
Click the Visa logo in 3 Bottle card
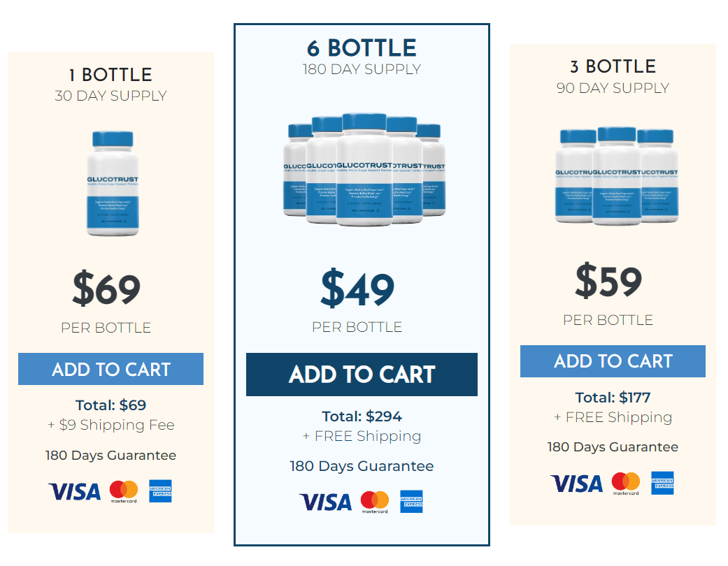coord(577,484)
